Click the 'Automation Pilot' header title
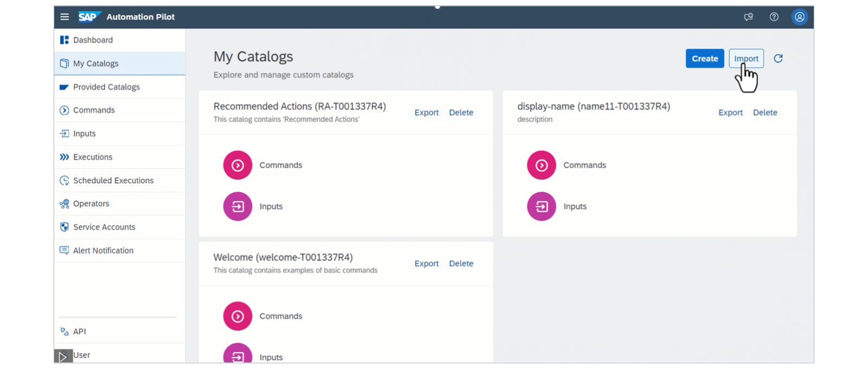This screenshot has width=868, height=369. pos(141,17)
